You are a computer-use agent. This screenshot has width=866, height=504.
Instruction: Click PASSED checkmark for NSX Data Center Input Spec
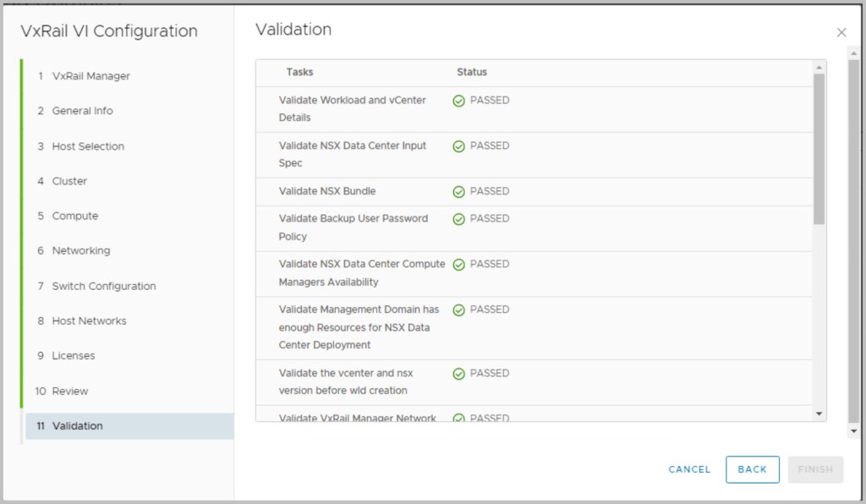coord(459,146)
